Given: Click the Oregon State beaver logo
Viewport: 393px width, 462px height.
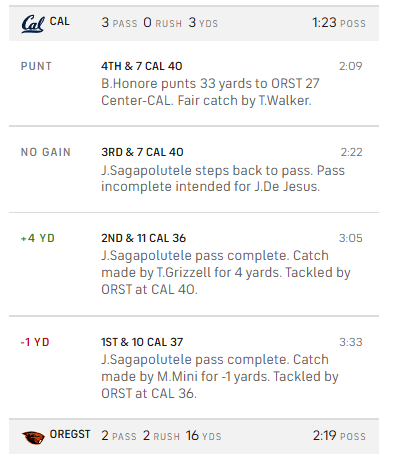Looking at the screenshot, I should 33,437.
